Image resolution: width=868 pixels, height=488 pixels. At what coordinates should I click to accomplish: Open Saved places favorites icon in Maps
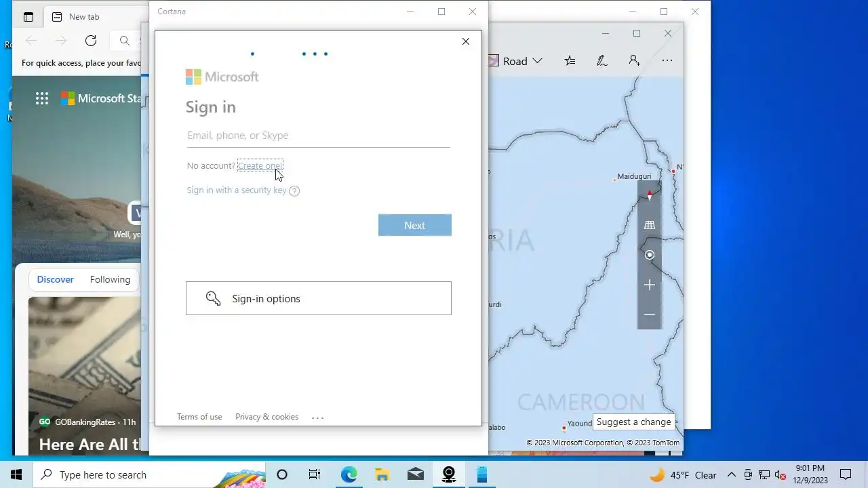570,61
